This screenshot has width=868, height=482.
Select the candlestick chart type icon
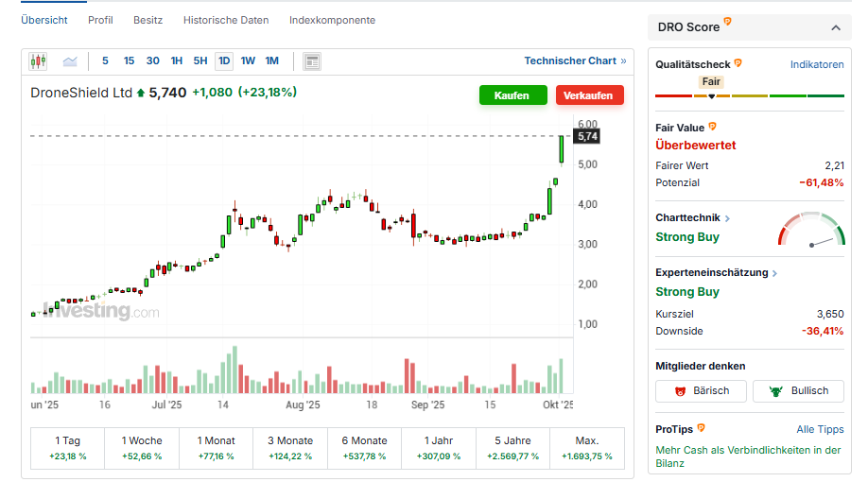tap(38, 61)
